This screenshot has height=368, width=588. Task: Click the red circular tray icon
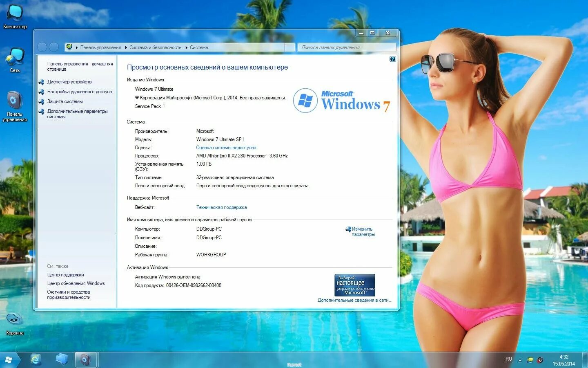(540, 360)
